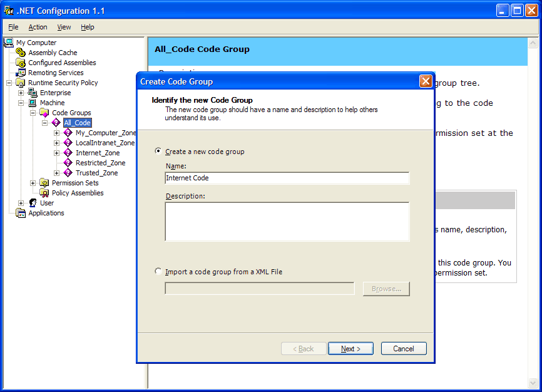This screenshot has height=392, width=542.
Task: Click the Policy Assemblies icon
Action: 44,193
